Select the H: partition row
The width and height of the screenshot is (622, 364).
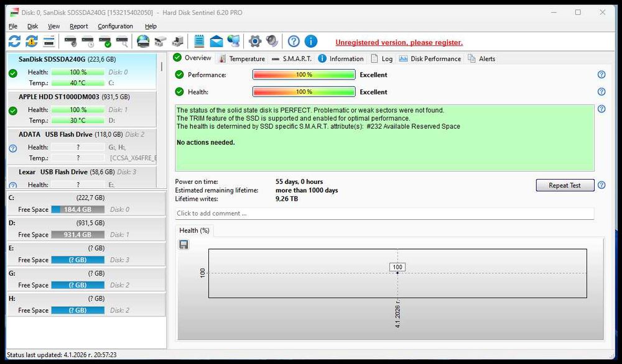coord(86,304)
